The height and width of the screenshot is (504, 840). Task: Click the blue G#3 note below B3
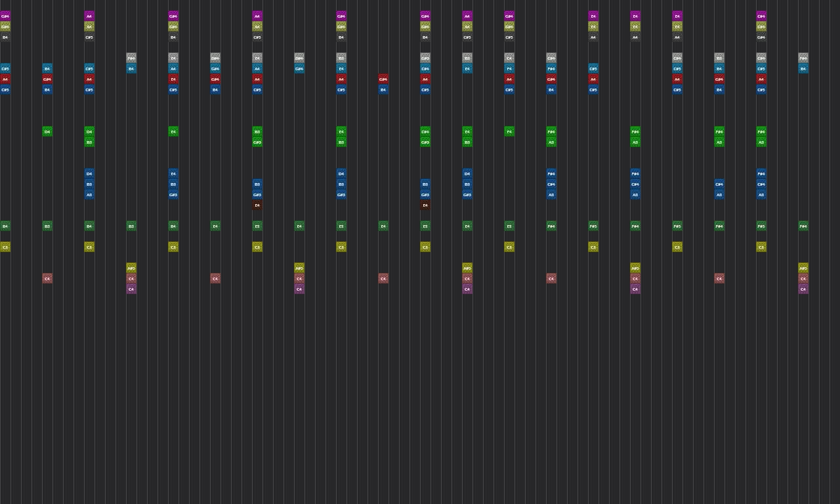[257, 194]
